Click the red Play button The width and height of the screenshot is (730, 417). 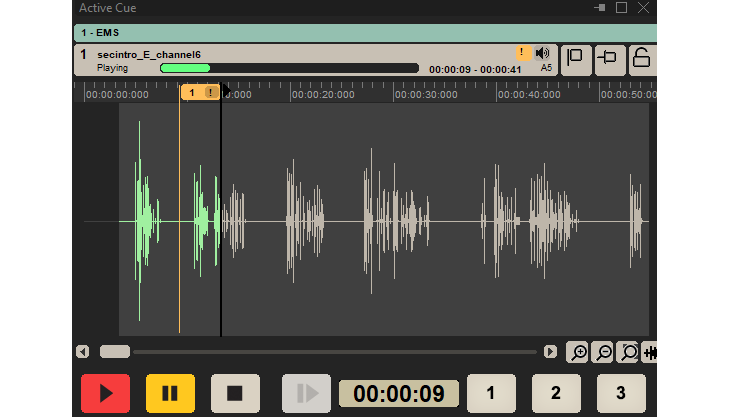click(x=105, y=393)
